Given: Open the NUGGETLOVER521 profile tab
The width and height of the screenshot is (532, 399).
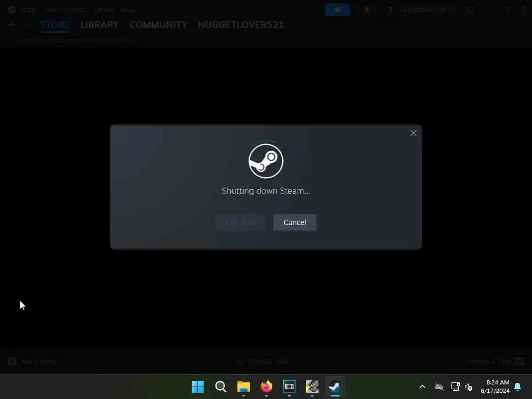Looking at the screenshot, I should (x=241, y=25).
